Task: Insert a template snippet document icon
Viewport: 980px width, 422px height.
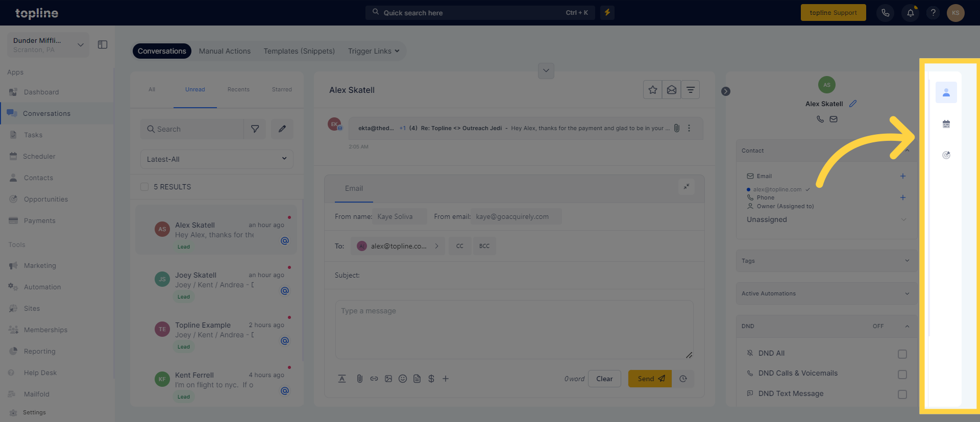Action: click(417, 379)
